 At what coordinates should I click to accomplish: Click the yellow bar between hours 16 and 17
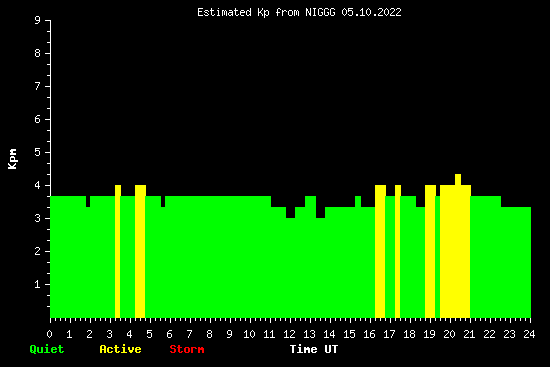coord(380,251)
